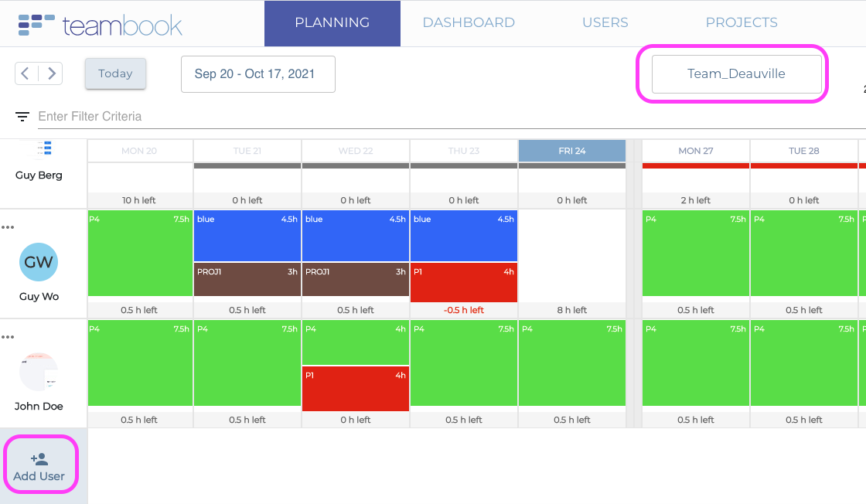Open the PROJECTS tab
Screen dimensions: 866x504
point(742,22)
